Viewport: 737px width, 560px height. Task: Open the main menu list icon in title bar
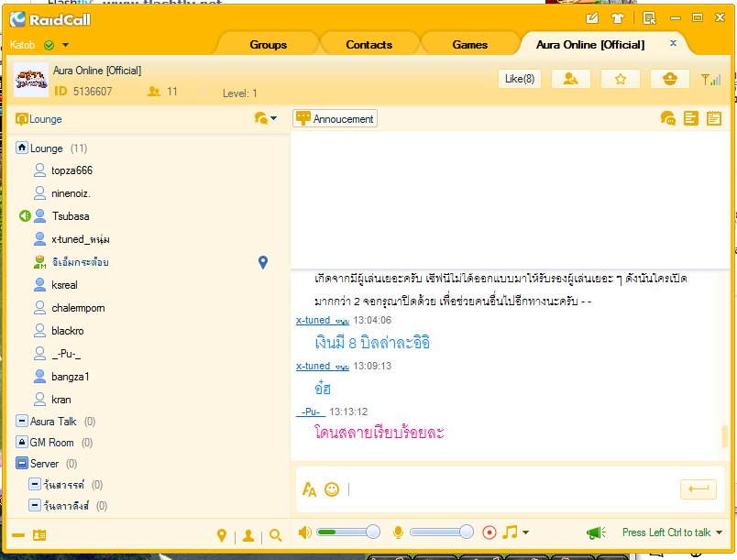tap(650, 18)
